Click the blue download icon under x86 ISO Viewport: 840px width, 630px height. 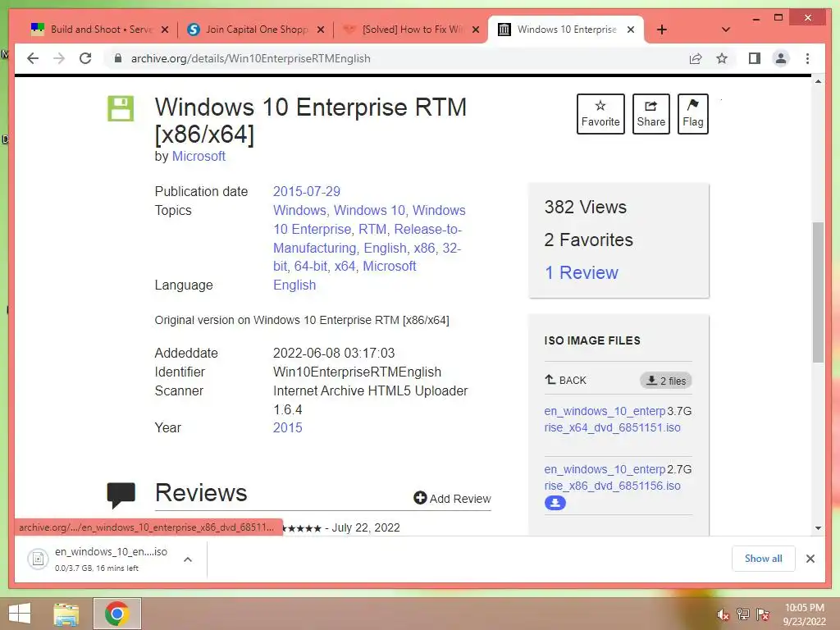[555, 503]
